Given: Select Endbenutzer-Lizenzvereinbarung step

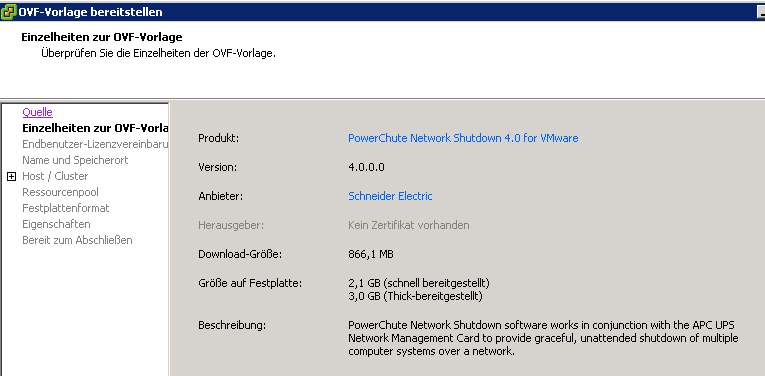Looking at the screenshot, I should [x=95, y=144].
